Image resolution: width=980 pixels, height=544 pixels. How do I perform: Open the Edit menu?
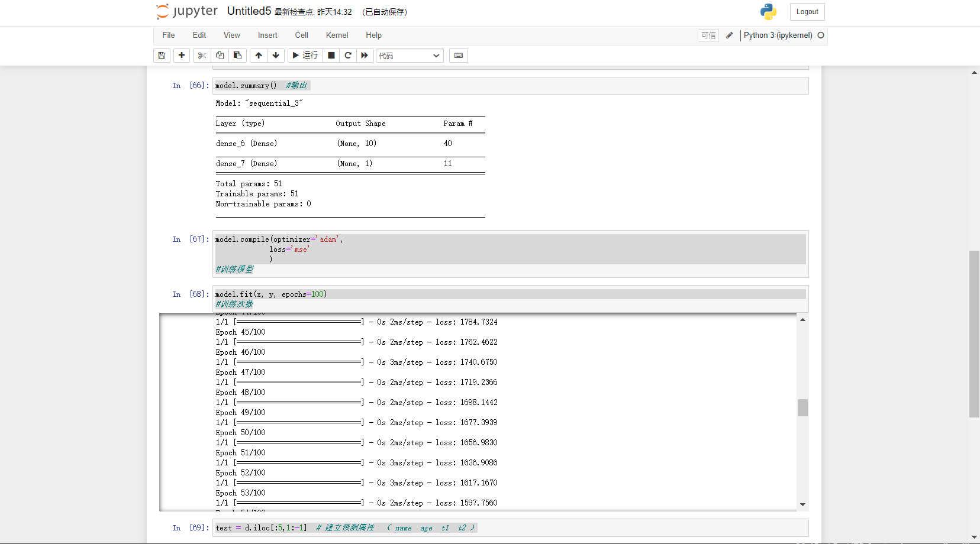[199, 35]
